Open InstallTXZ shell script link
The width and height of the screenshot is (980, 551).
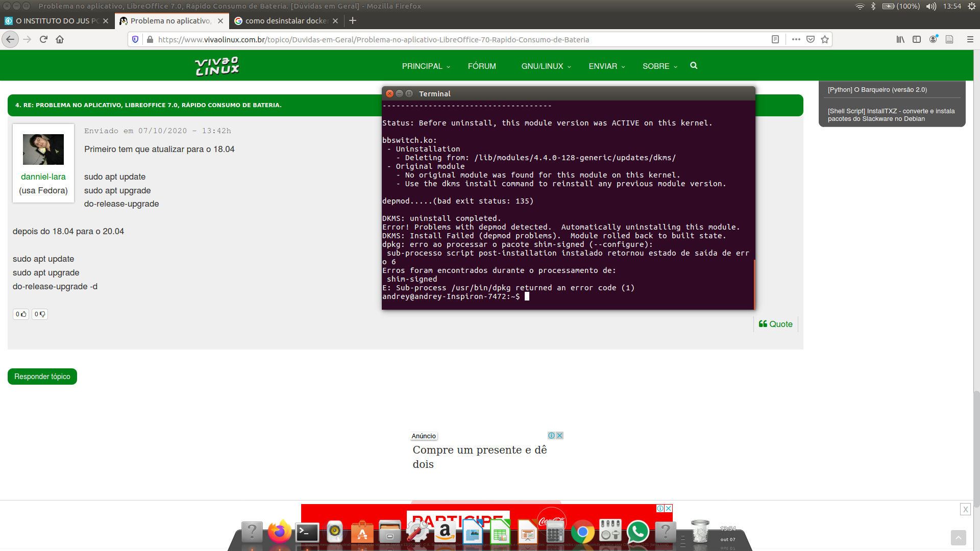click(x=891, y=115)
